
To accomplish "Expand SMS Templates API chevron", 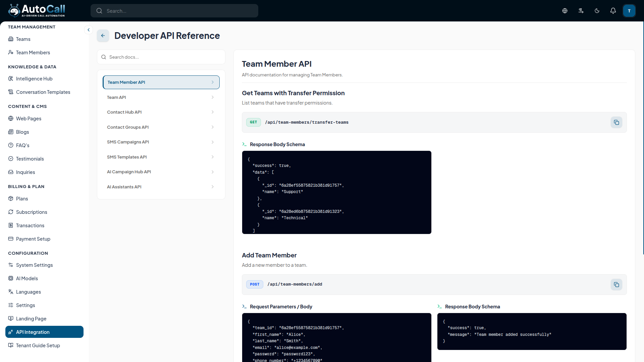I will (213, 157).
